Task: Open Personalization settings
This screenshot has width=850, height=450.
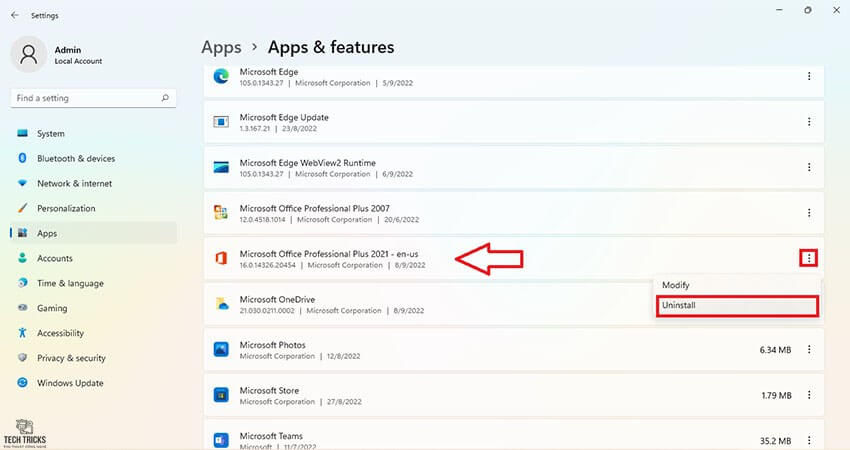Action: pos(93,208)
